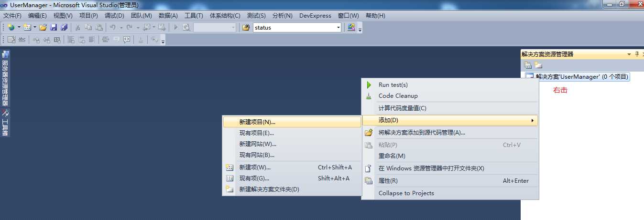Open the second toolbar row's options overflow arrow

point(163,42)
